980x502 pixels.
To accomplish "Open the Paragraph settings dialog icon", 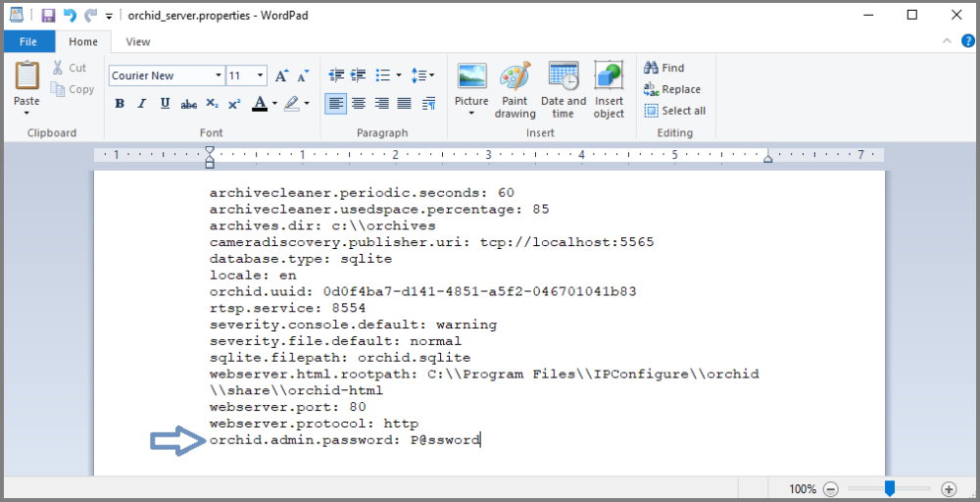I will [x=429, y=104].
